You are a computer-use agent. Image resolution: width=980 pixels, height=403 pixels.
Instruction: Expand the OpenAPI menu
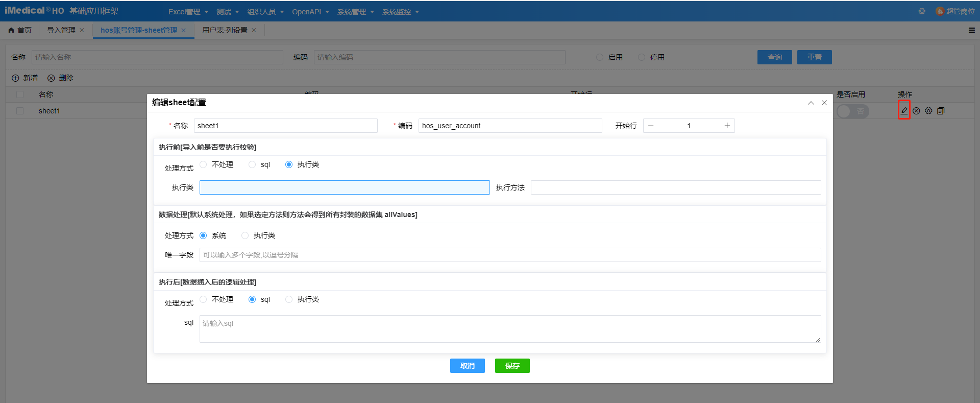coord(310,12)
